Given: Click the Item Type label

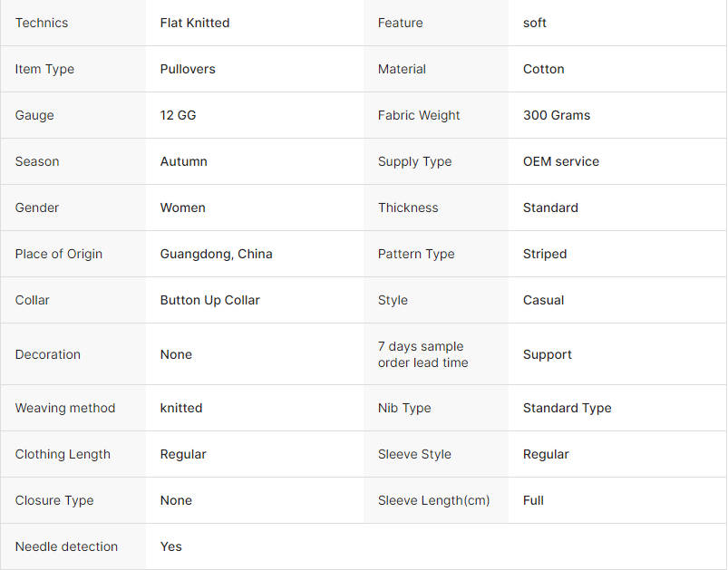Looking at the screenshot, I should pos(44,69).
